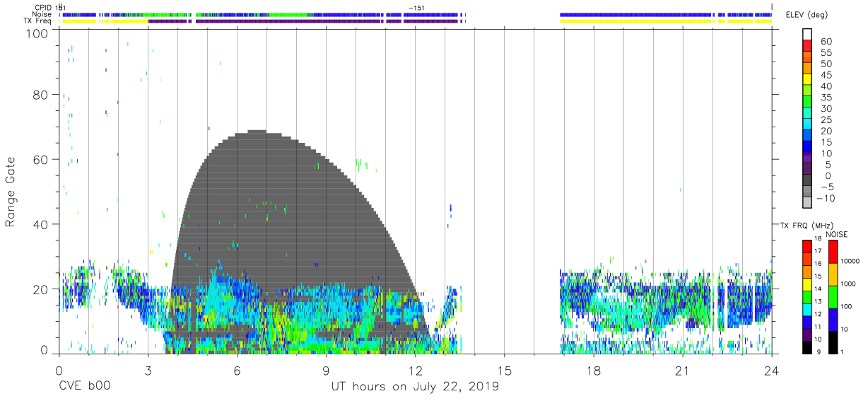
Task: Click the "15" tick on UT hours axis
Action: (504, 371)
